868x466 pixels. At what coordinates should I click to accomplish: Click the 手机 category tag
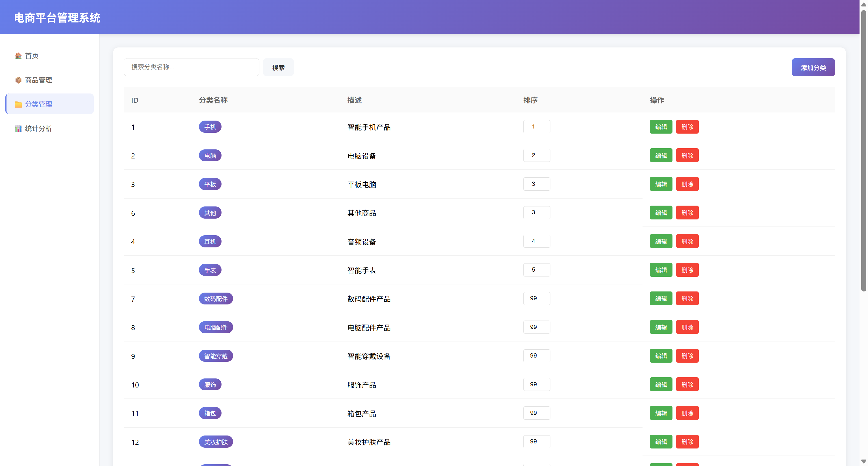(x=210, y=127)
